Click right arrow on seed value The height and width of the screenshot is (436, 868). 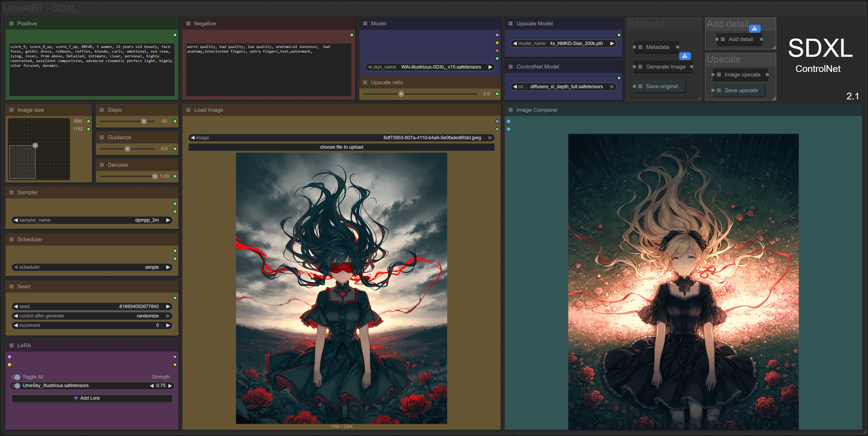pyautogui.click(x=168, y=306)
